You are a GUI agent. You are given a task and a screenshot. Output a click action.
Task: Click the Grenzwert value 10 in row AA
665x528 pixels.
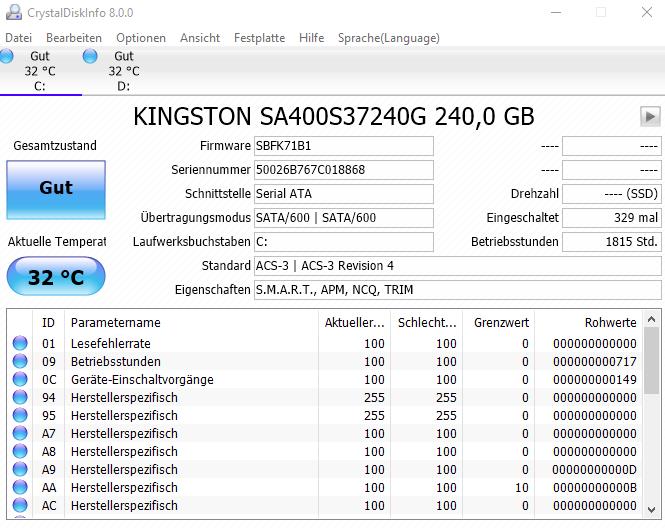click(522, 487)
